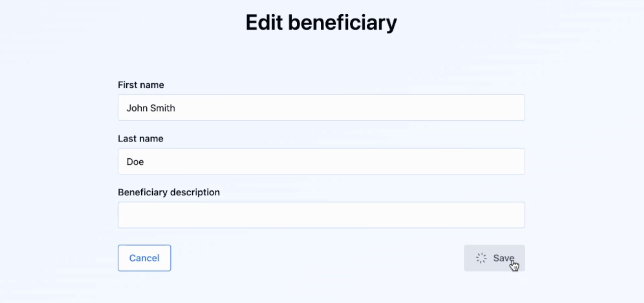Click the "First name" field label
The height and width of the screenshot is (303, 644).
141,85
